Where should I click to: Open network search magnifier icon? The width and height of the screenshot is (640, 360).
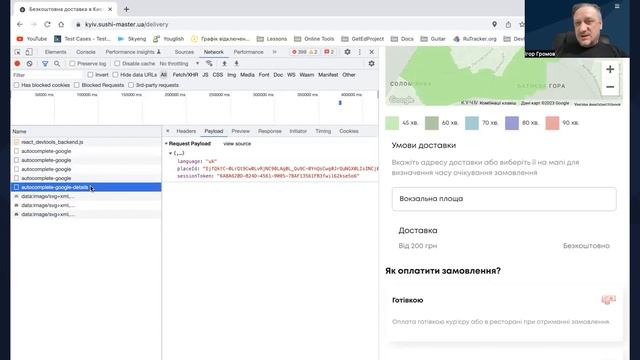pyautogui.click(x=57, y=64)
